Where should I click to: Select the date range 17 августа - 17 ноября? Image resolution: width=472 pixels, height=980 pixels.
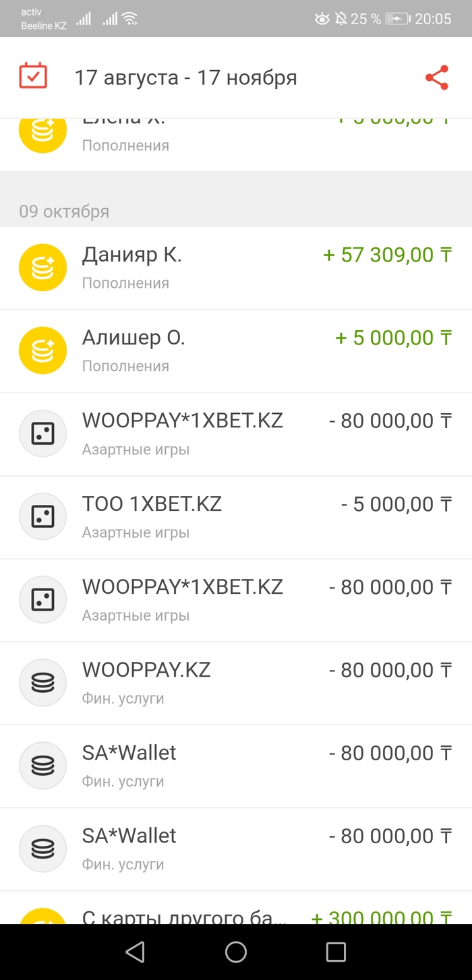click(185, 78)
